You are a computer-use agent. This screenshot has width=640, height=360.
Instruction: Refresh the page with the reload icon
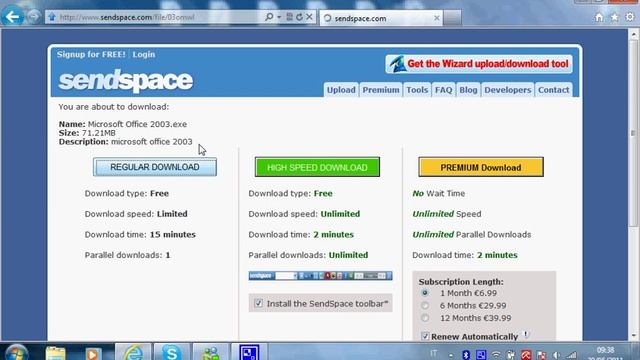coord(299,17)
